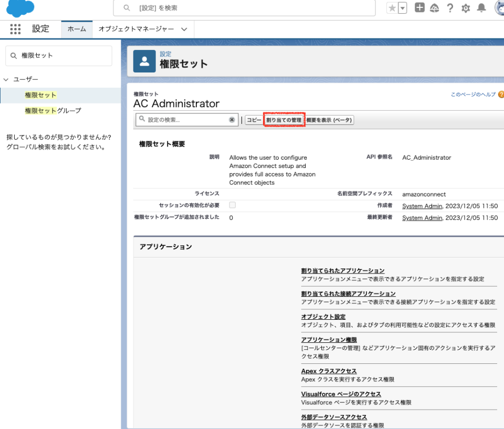Click the グローバル検索をお試しください hint text
Screen dimensions: 504x429
56,147
